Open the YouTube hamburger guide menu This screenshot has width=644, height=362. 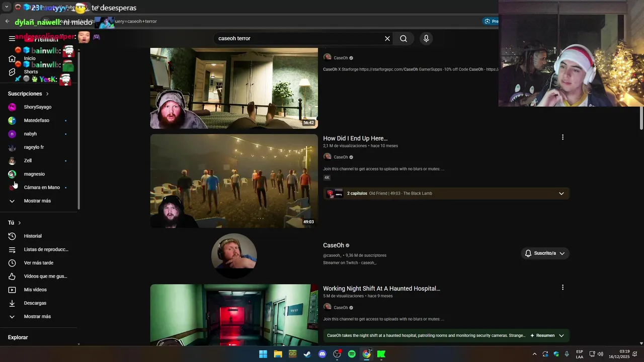coord(12,38)
